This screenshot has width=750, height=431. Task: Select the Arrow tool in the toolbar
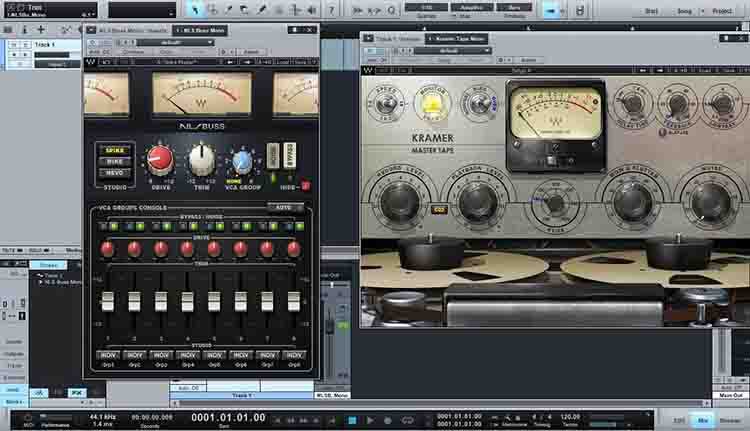pos(196,10)
